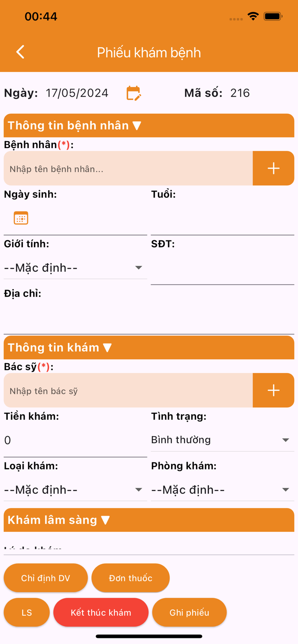Tap the Nhập tên bệnh nhân input field
298x644 pixels.
[127, 168]
